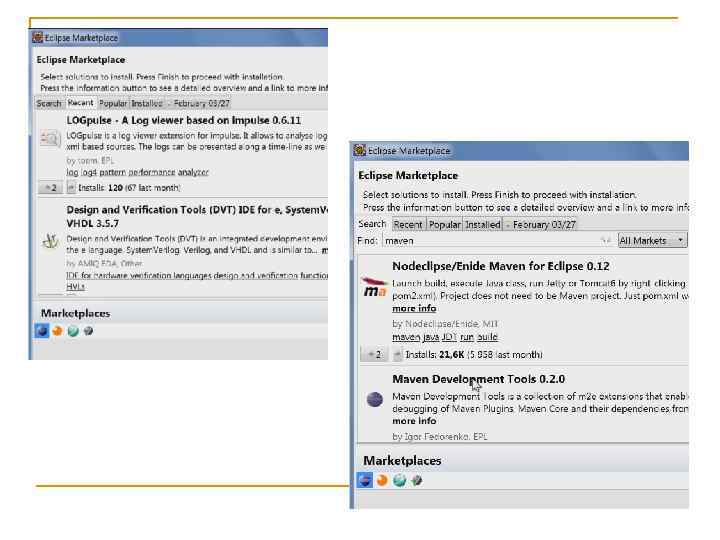The height and width of the screenshot is (540, 720).
Task: Open February 03/27 tab in right window
Action: 541,225
